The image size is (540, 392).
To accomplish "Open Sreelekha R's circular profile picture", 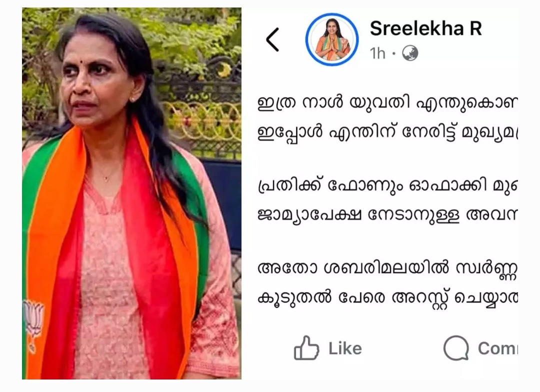I will point(331,39).
